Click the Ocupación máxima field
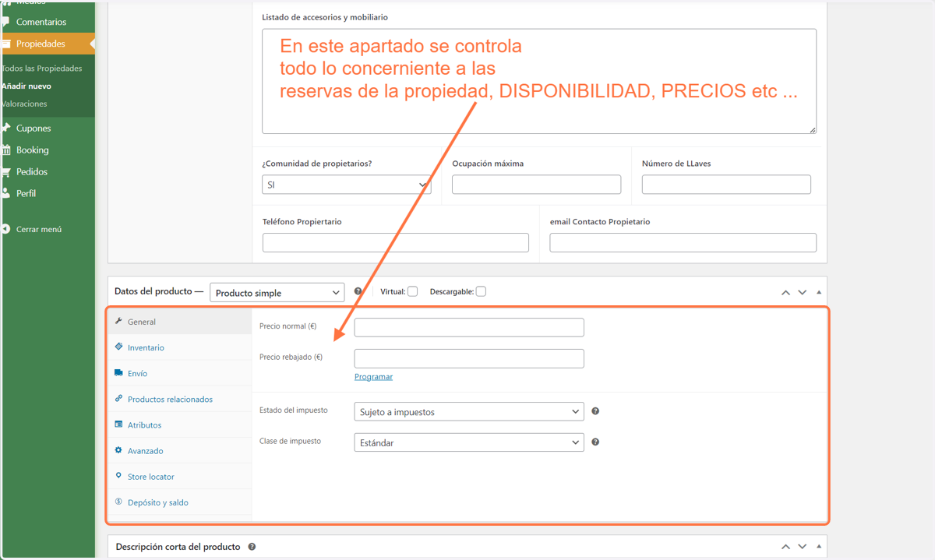Viewport: 935px width, 560px height. (536, 185)
